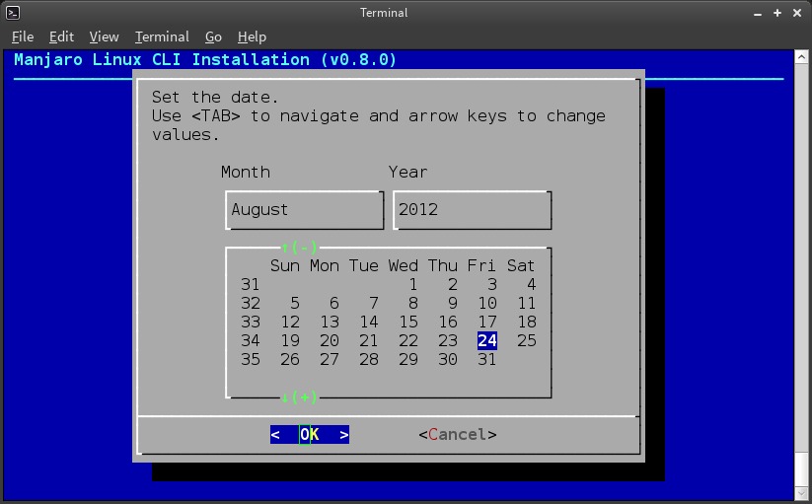
Task: Pick day 5 in the calendar
Action: (x=295, y=303)
